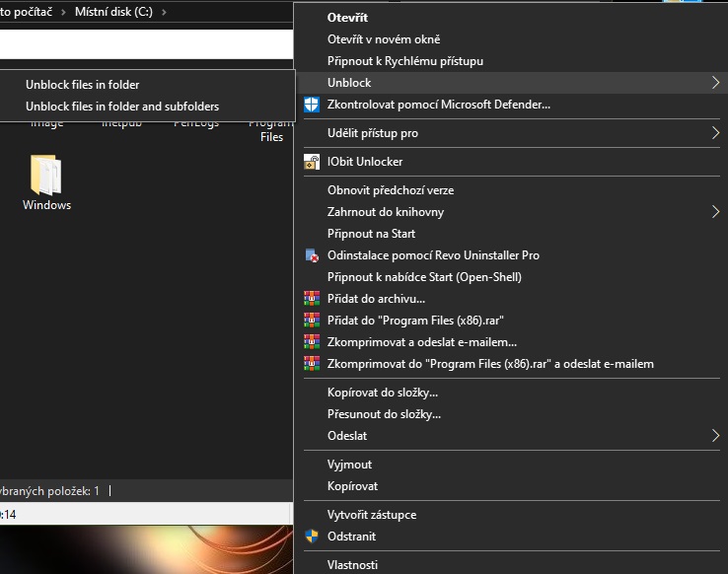Expand the Unblock submenu arrow
The image size is (728, 574).
pyautogui.click(x=715, y=83)
